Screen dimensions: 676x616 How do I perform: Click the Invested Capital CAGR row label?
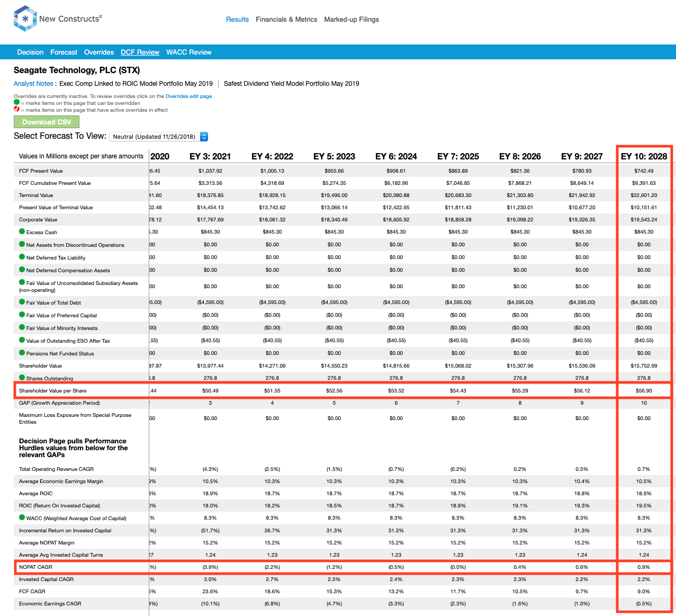[47, 579]
